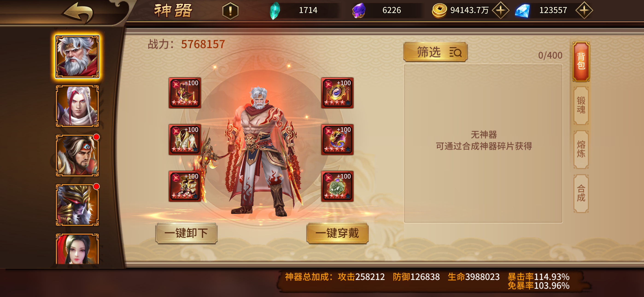Click the 一键卸下 button
The height and width of the screenshot is (297, 644).
point(186,233)
